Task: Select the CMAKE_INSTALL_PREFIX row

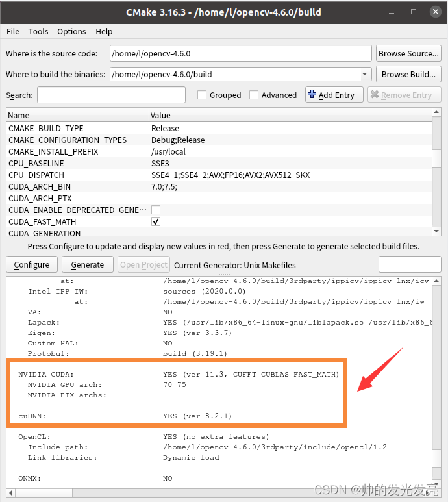Action: pos(219,151)
